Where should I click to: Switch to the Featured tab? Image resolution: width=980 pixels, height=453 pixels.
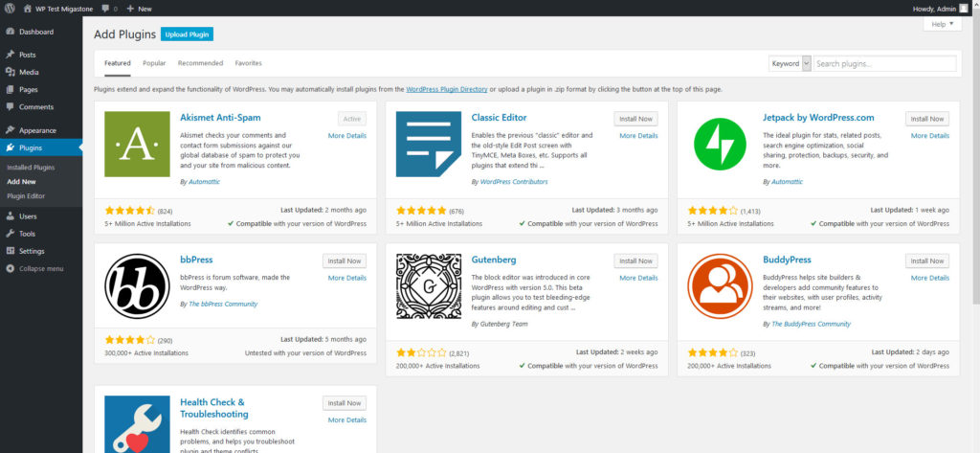[118, 63]
